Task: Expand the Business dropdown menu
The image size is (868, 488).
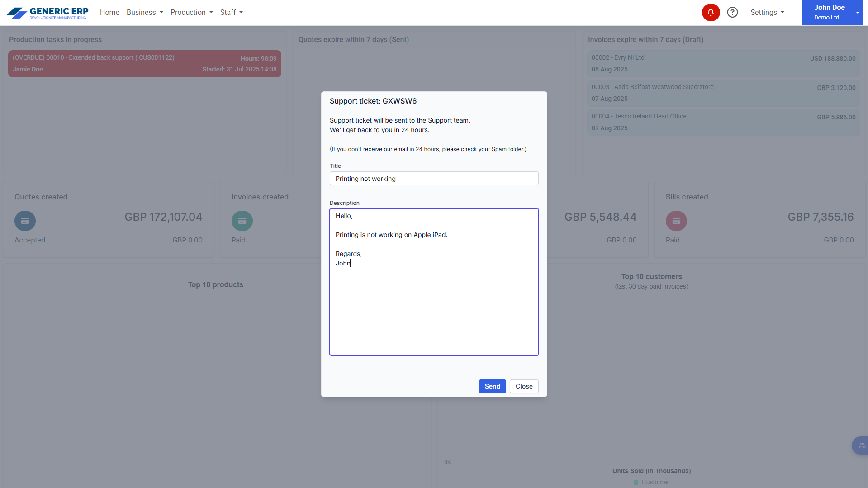Action: (145, 13)
